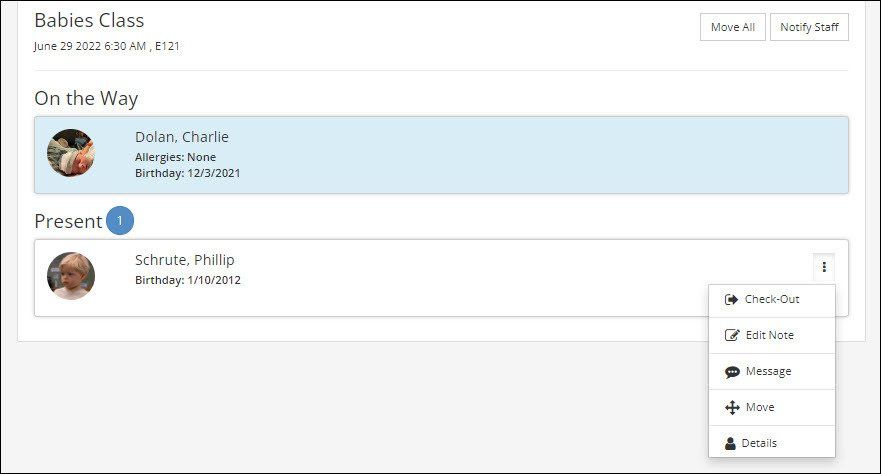The width and height of the screenshot is (881, 474).
Task: Click the Babies Class heading
Action: [89, 20]
